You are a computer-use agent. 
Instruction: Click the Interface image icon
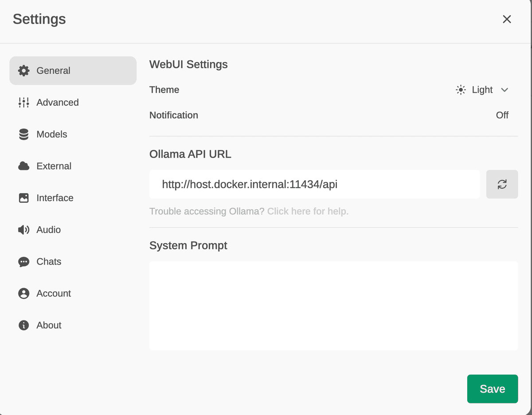tap(24, 198)
